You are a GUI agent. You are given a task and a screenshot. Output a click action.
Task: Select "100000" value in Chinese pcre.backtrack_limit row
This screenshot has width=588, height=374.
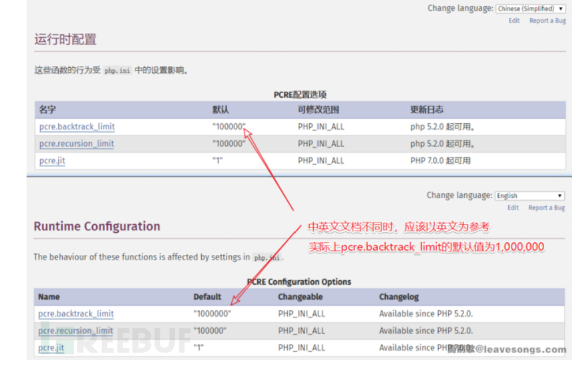pyautogui.click(x=229, y=127)
